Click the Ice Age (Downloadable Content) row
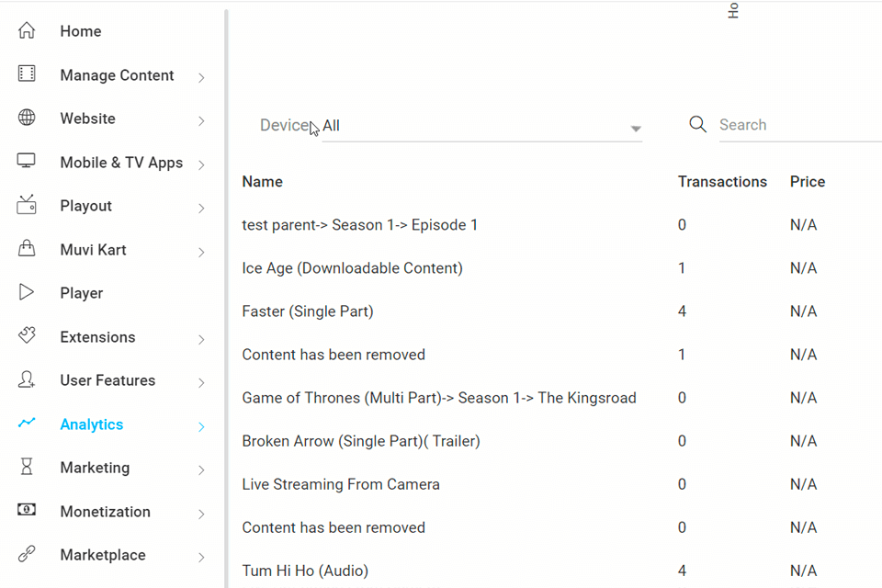The width and height of the screenshot is (882, 588). [x=352, y=268]
